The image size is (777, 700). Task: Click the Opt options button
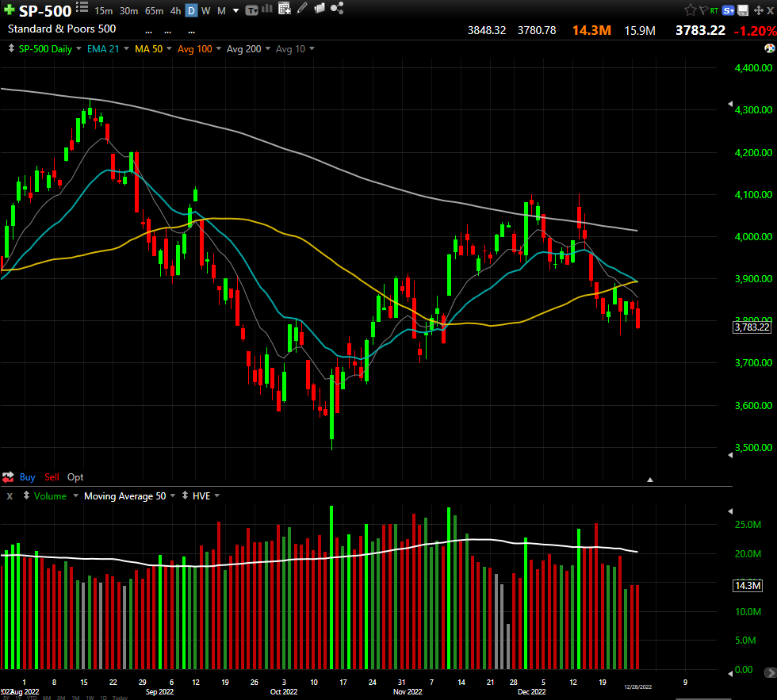point(75,477)
